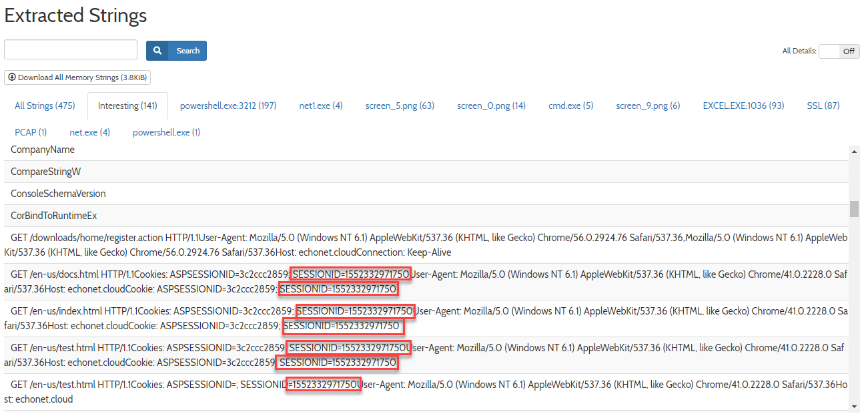Click the magnifier Search button

pyautogui.click(x=176, y=51)
